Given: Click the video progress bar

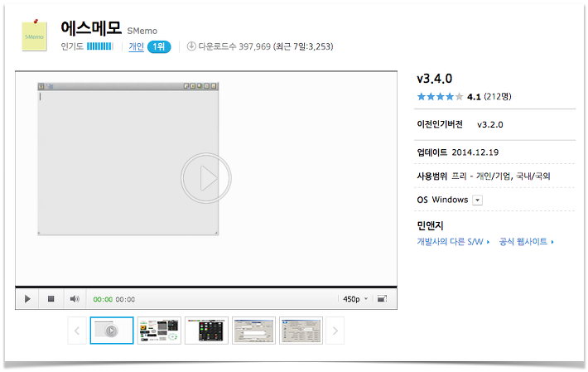Looking at the screenshot, I should point(206,287).
